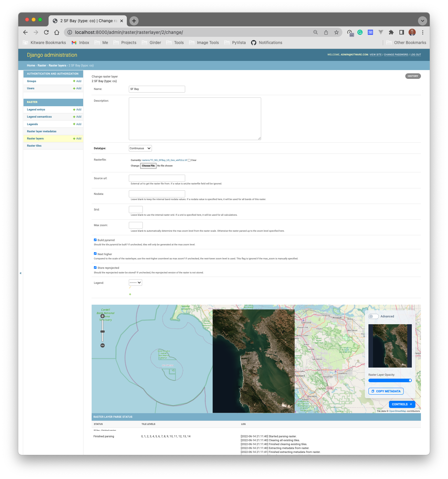Zoom in the map with plus button
The image size is (448, 479).
tap(102, 316)
